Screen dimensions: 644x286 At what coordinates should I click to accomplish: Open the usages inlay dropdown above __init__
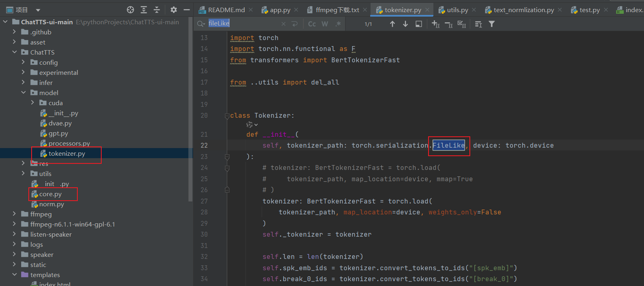pyautogui.click(x=252, y=125)
